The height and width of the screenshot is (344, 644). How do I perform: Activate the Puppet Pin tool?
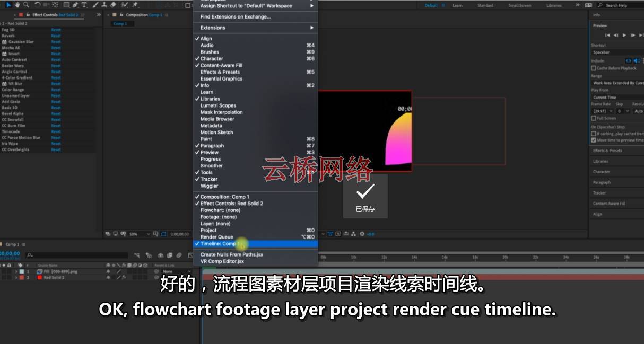point(135,5)
